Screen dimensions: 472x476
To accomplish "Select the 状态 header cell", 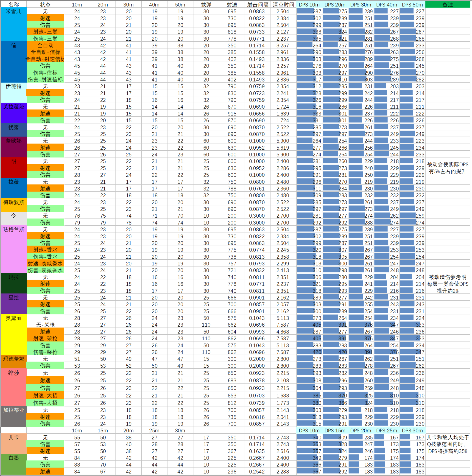I will [45, 4].
